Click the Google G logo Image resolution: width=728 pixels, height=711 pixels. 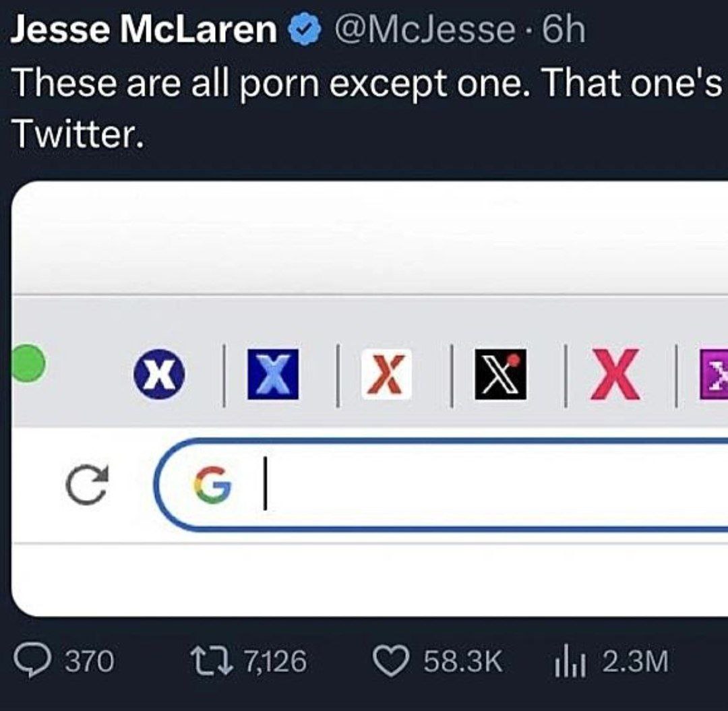point(213,485)
